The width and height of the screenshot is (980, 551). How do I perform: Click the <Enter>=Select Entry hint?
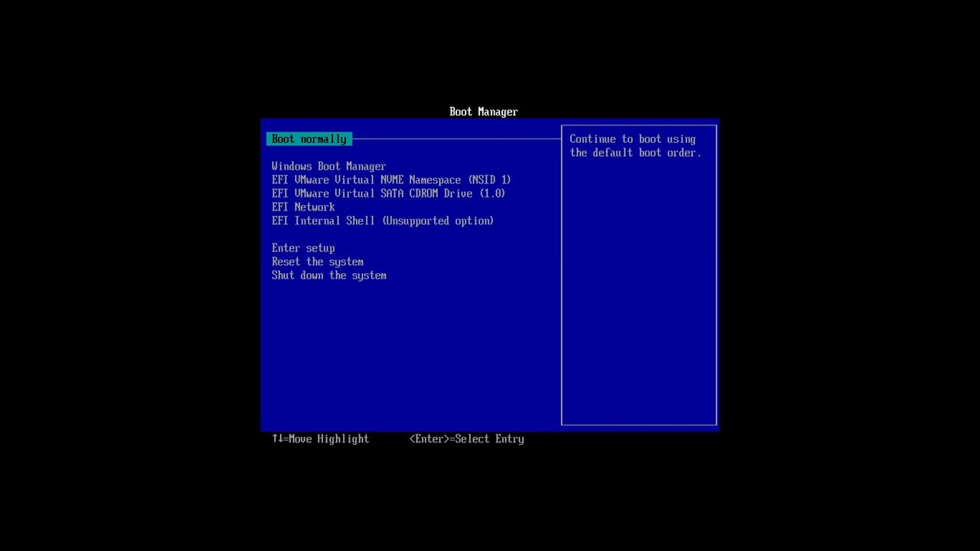coord(467,439)
